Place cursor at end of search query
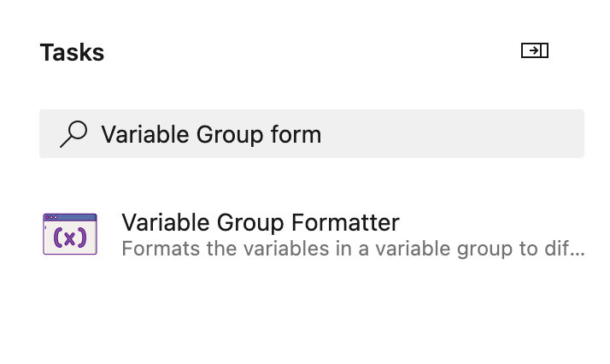Viewport: 610px width, 364px height. (322, 134)
